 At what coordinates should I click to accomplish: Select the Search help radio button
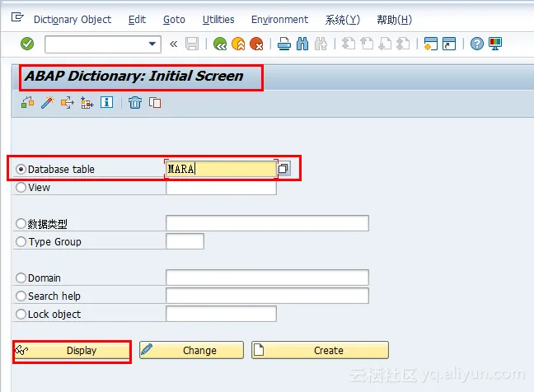(21, 296)
